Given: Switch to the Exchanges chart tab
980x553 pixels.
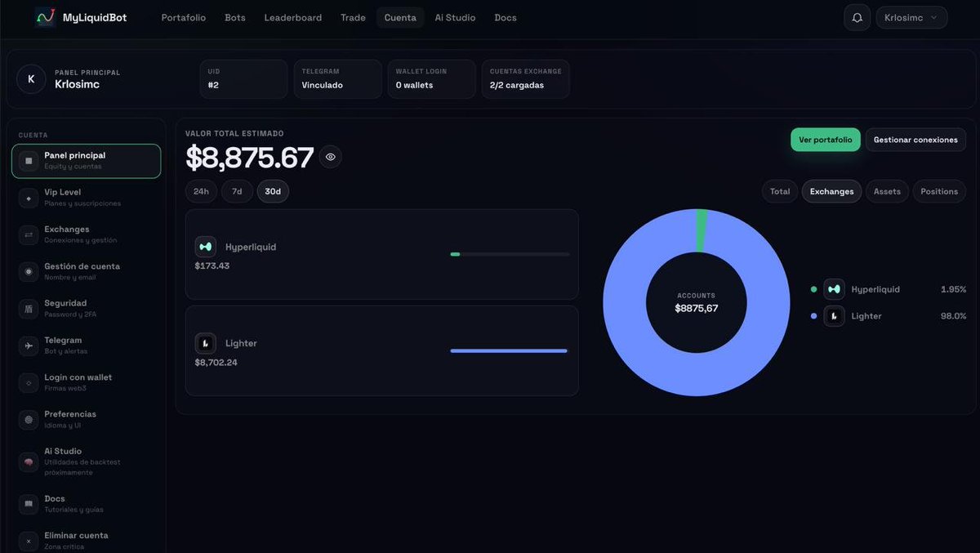Looking at the screenshot, I should pos(831,191).
